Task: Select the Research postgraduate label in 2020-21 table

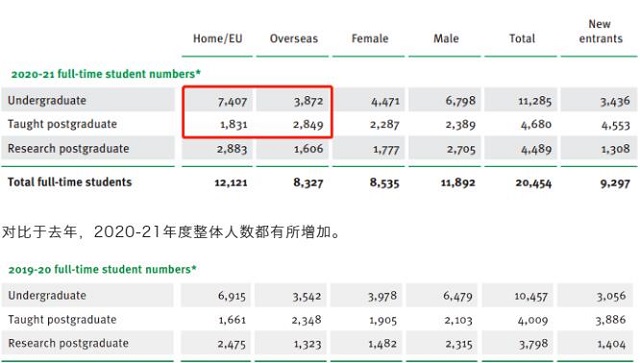Action: click(68, 149)
